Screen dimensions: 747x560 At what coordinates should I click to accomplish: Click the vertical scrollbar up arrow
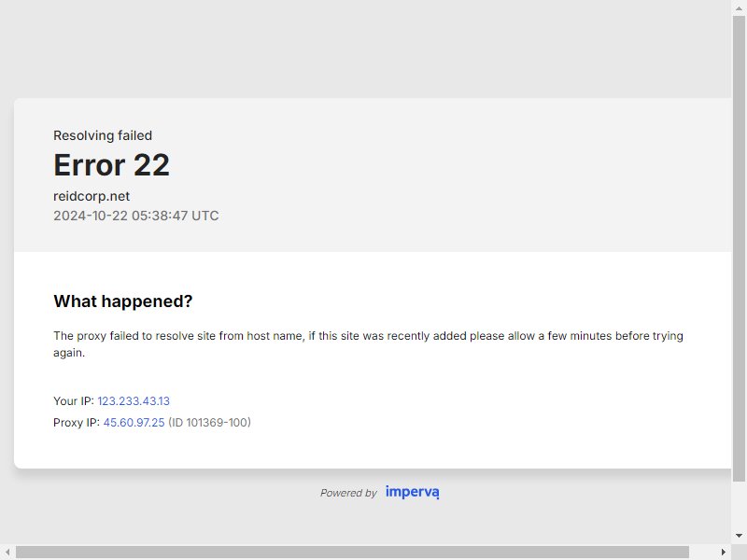(x=739, y=8)
